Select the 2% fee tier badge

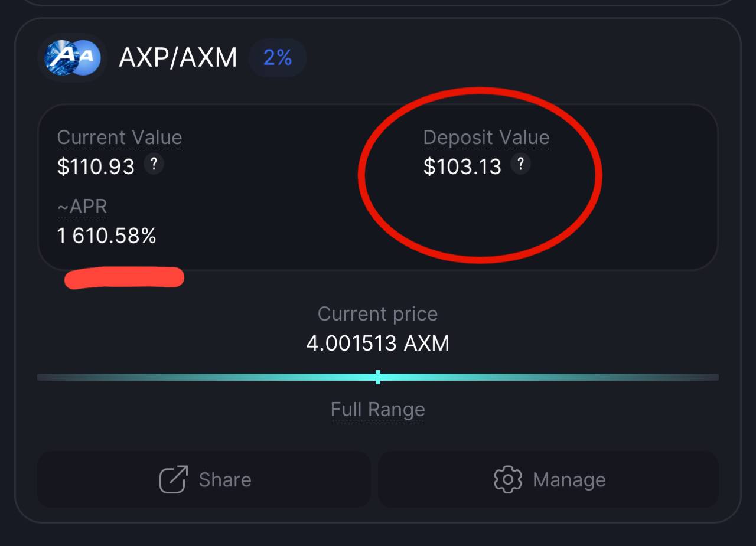click(x=278, y=58)
